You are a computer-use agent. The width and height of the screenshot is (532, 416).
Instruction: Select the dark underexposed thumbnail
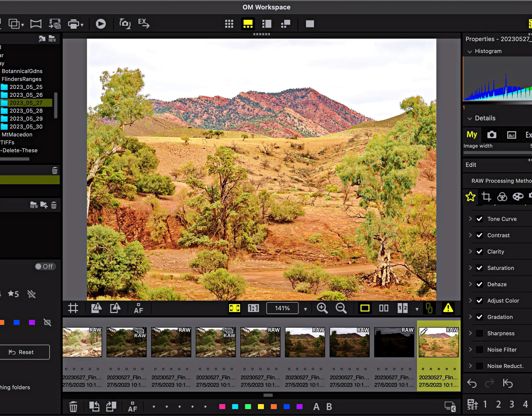(x=394, y=342)
